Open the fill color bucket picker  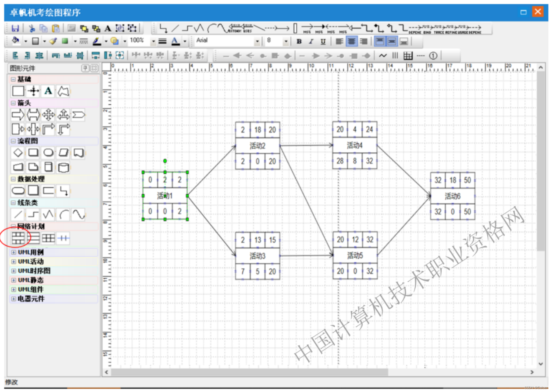click(x=16, y=41)
